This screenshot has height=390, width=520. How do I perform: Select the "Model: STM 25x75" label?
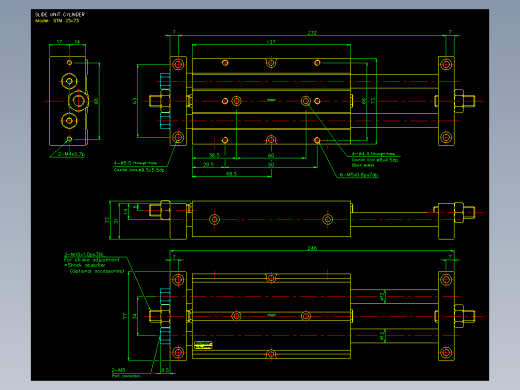[x=57, y=21]
